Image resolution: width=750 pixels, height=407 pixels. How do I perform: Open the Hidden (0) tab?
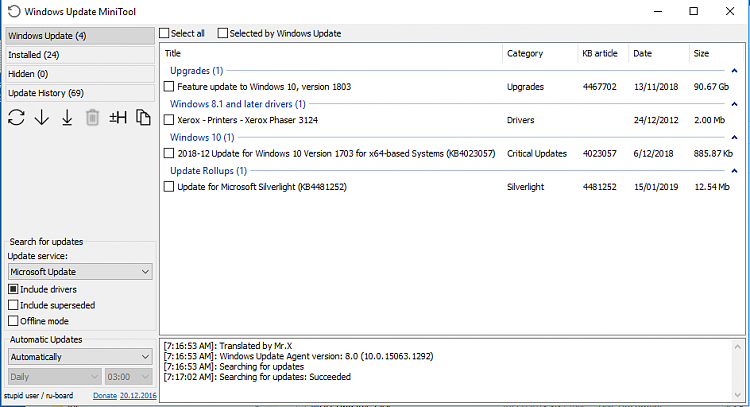80,74
